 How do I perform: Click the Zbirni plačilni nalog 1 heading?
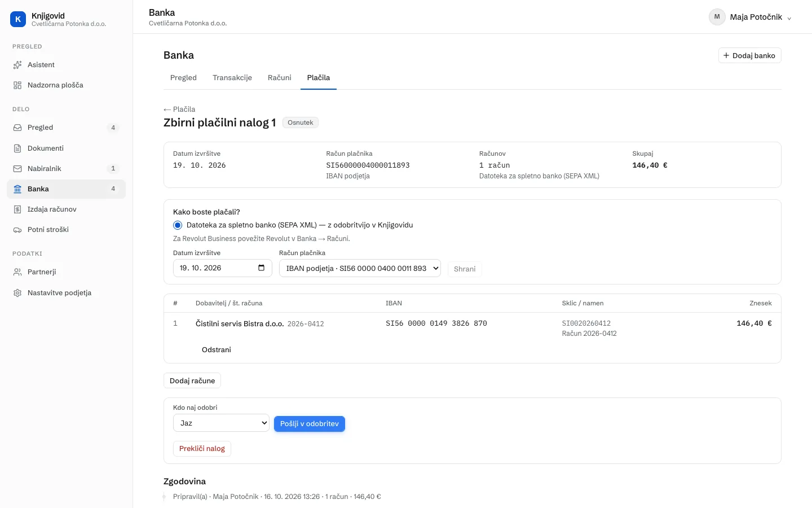coord(220,122)
